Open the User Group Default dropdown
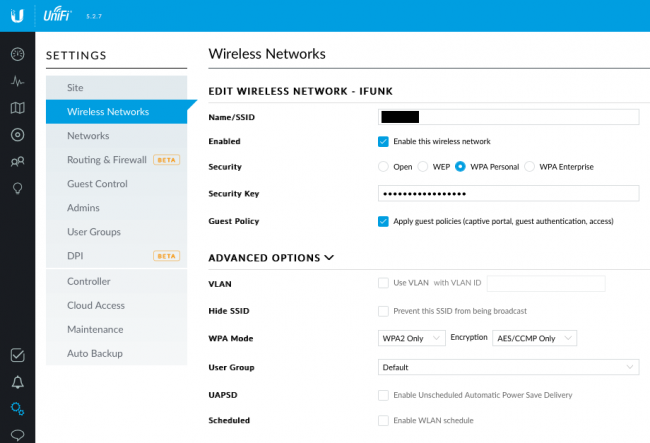This screenshot has width=650, height=443. point(509,367)
